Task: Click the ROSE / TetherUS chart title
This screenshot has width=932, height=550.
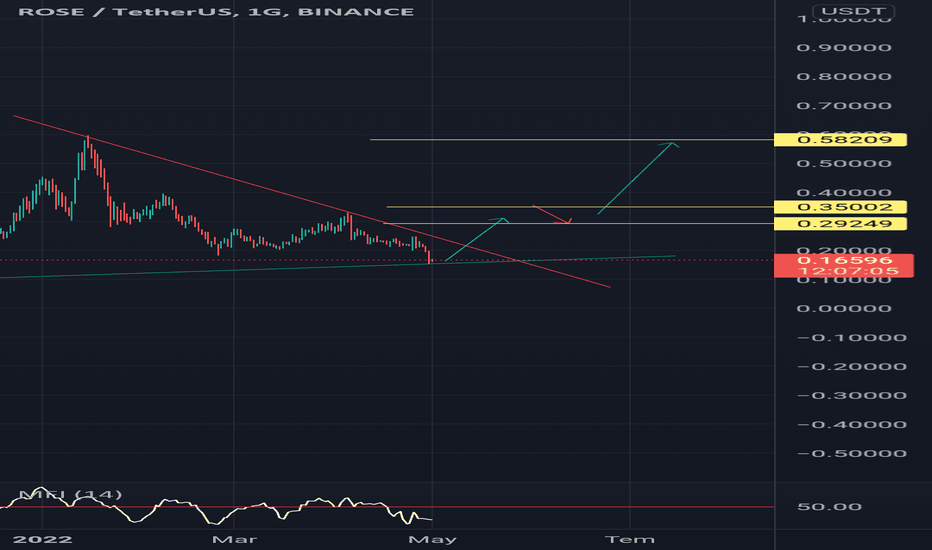Action: click(x=216, y=12)
